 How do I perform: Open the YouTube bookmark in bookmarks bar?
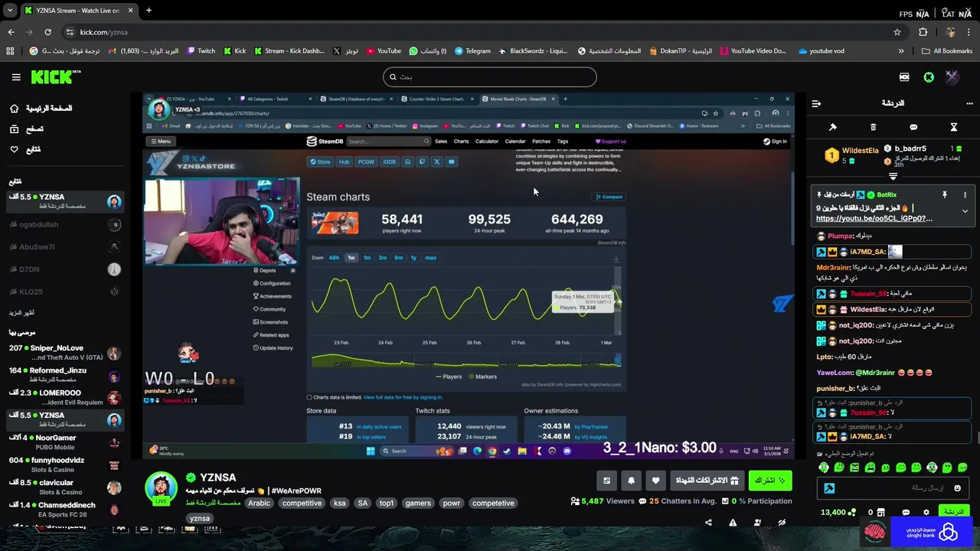(x=384, y=51)
